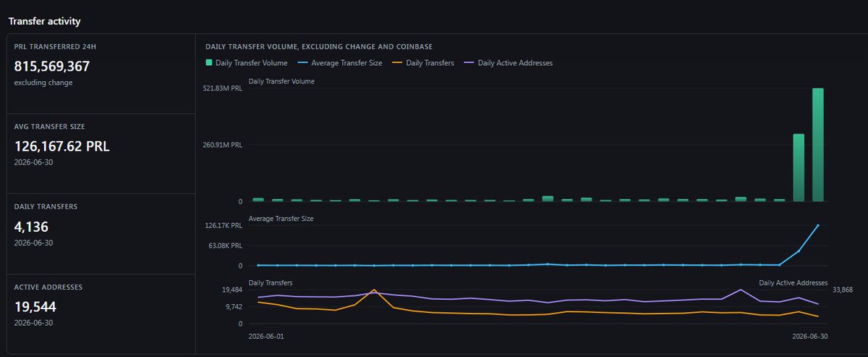The image size is (868, 357).
Task: Click the excluding change caption
Action: (43, 83)
